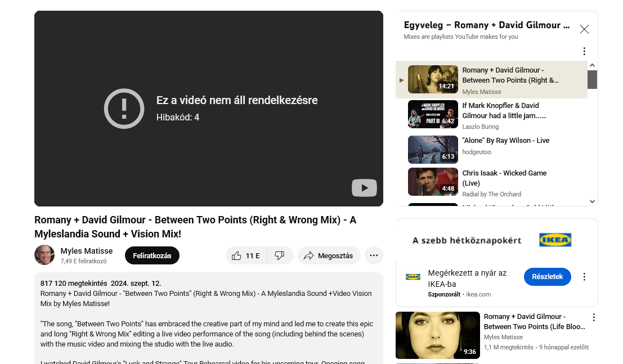This screenshot has width=623, height=364.
Task: Click Myles Matisse under recommended Life Blood video
Action: (503, 337)
